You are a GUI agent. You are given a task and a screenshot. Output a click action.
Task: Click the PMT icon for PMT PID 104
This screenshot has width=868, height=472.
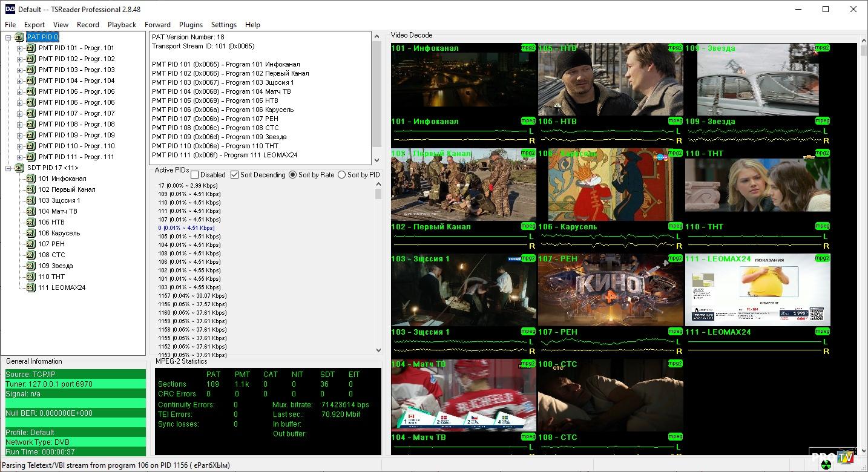(31, 80)
